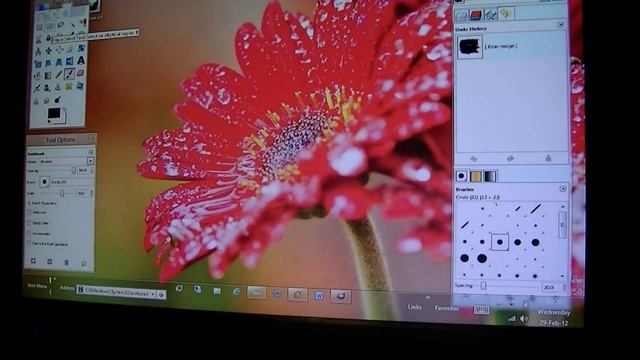Enable Use color from gradient checkbox
The height and width of the screenshot is (360, 640).
pos(29,244)
